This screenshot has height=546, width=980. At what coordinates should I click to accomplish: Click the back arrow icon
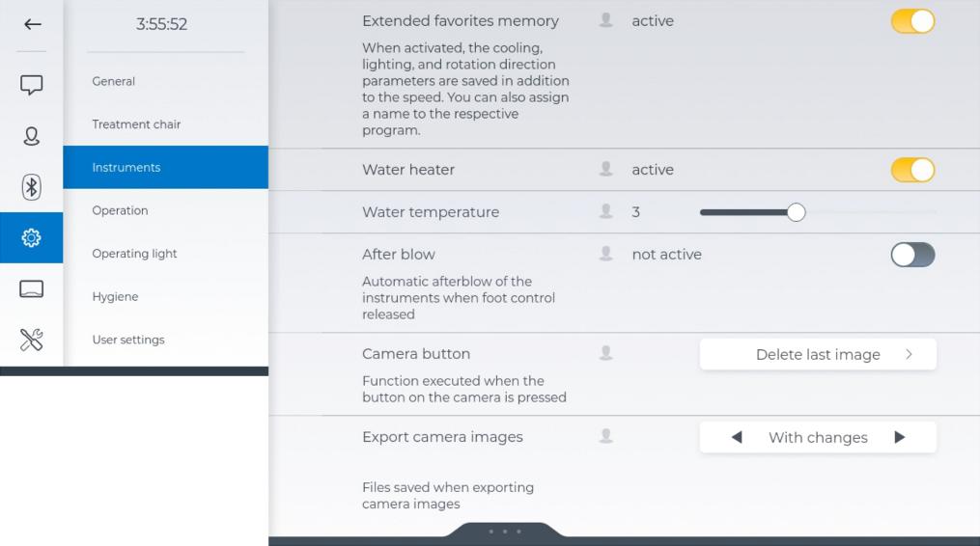pyautogui.click(x=32, y=24)
